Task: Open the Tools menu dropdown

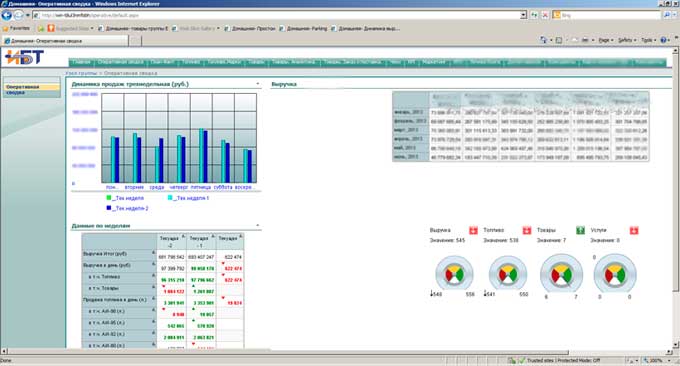Action: click(x=648, y=40)
